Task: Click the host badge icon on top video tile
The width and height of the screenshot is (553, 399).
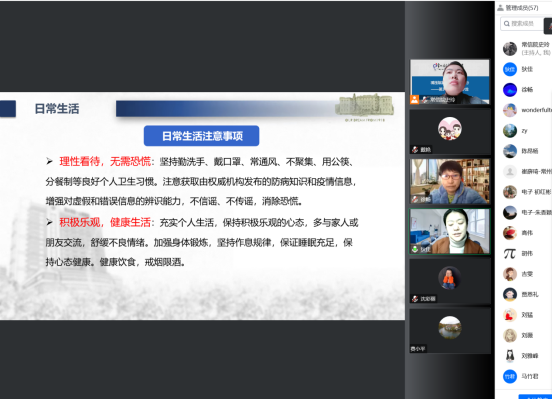Action: click(x=414, y=99)
